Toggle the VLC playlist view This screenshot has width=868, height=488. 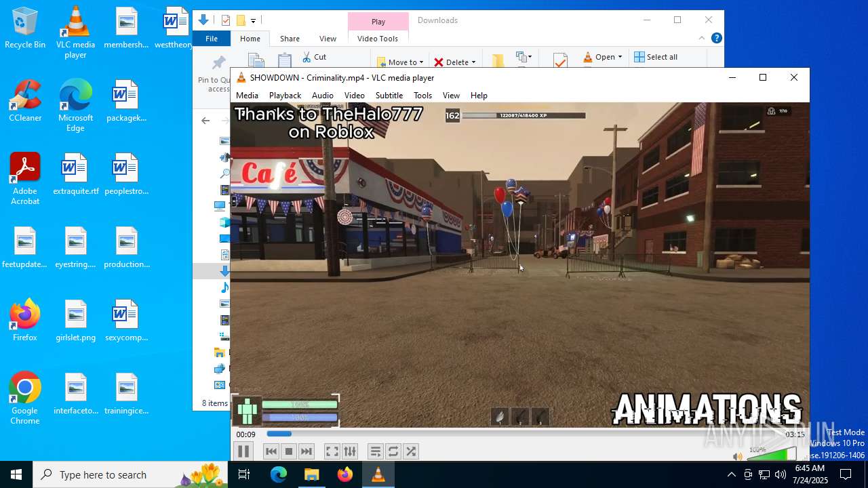click(x=375, y=451)
